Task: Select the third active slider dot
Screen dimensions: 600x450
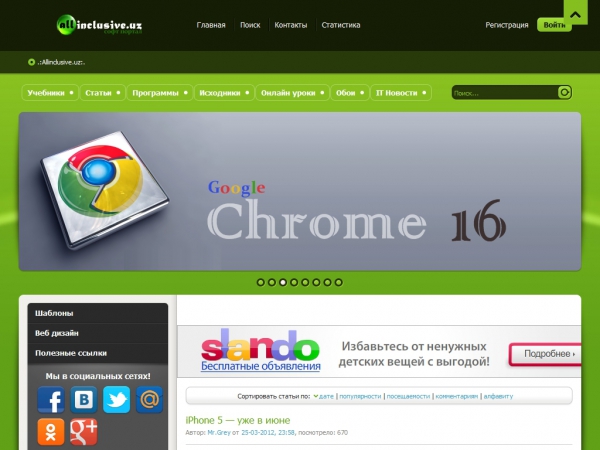Action: (x=283, y=282)
